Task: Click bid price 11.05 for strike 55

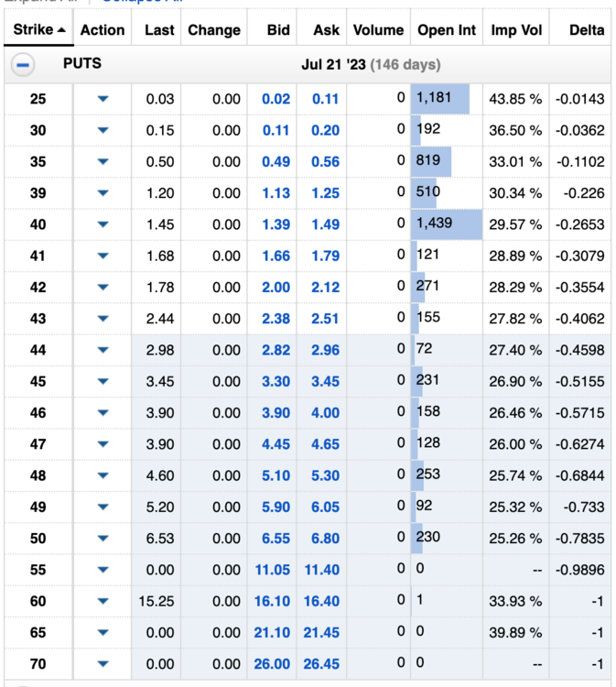Action: point(273,570)
